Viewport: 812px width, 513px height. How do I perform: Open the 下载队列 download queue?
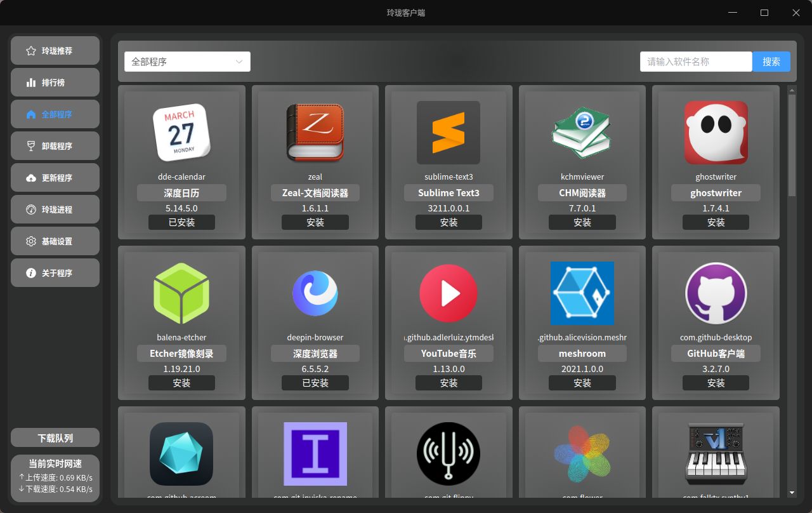55,438
